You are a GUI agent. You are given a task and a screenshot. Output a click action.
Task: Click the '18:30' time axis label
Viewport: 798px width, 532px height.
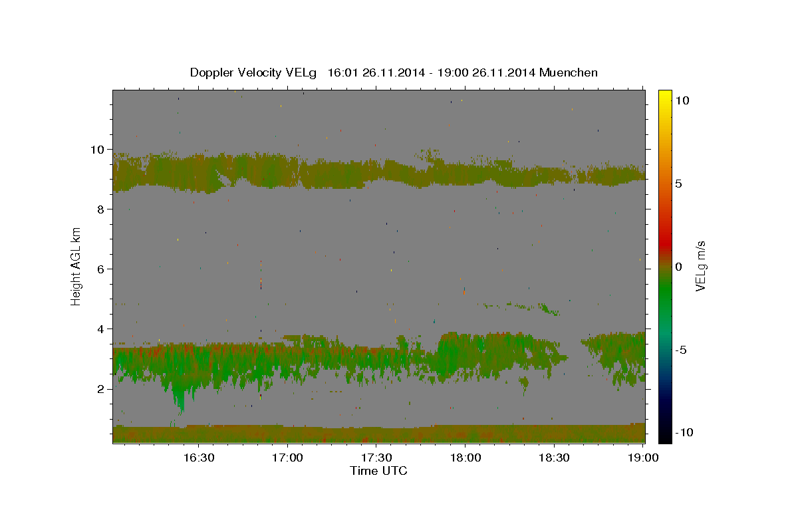tap(553, 458)
